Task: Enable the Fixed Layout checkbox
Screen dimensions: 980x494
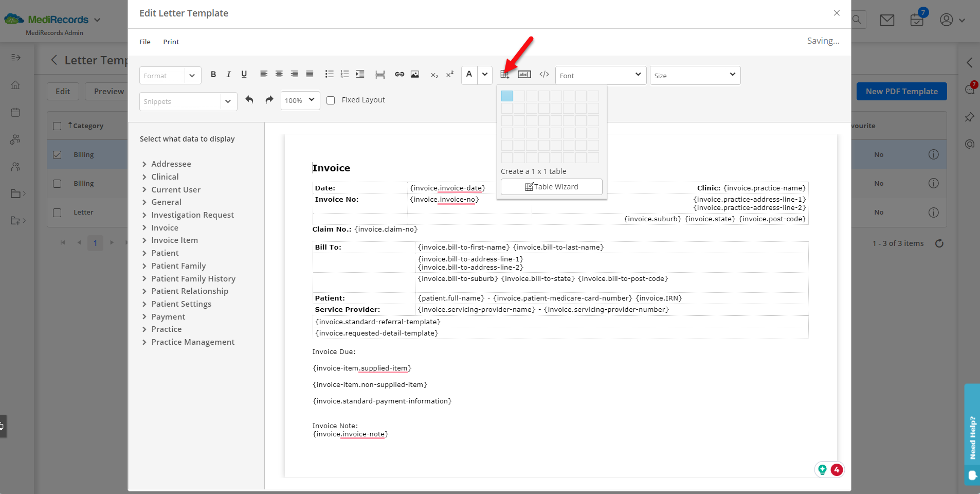Action: tap(331, 100)
